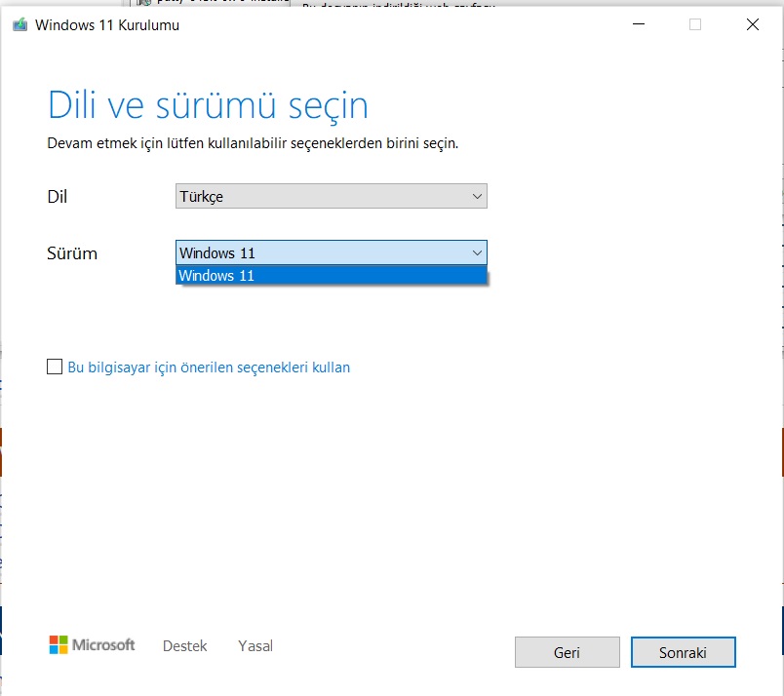The width and height of the screenshot is (784, 696).
Task: Open the Yasal link
Action: pos(255,646)
